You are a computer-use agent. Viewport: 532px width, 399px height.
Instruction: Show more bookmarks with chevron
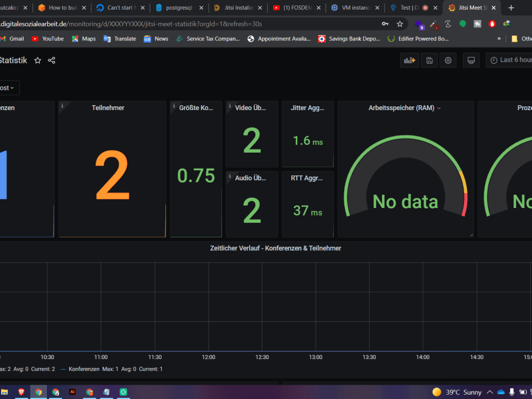pos(499,39)
